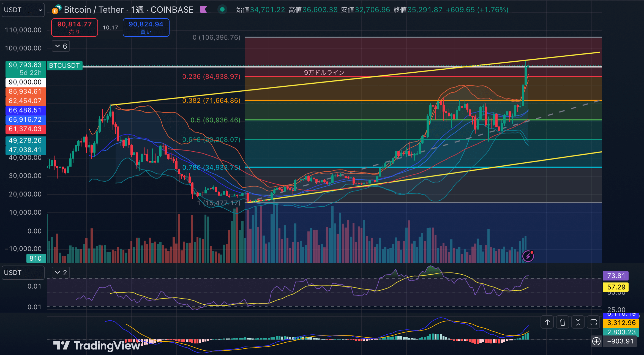Click the purple RSI value 73.81

pyautogui.click(x=616, y=276)
